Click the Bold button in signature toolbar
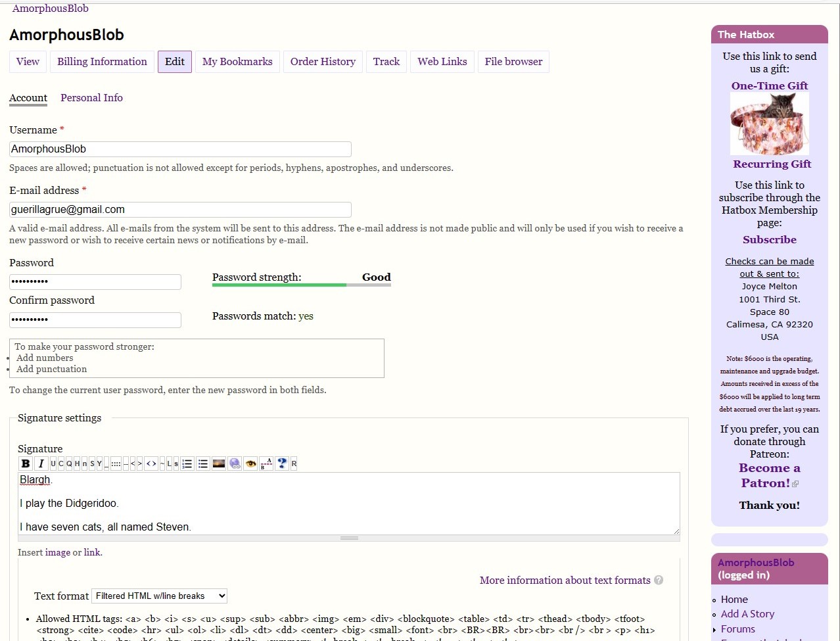840x641 pixels. (x=26, y=463)
